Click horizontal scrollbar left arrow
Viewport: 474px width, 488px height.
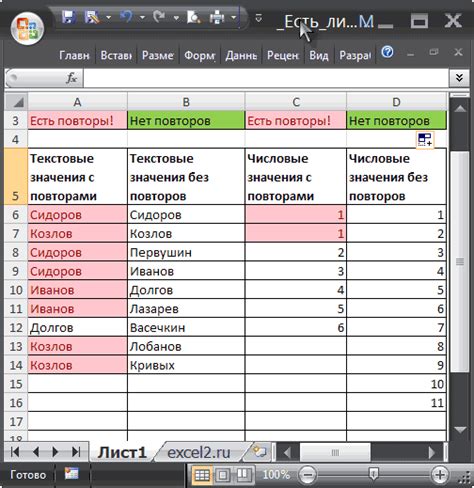tap(287, 453)
